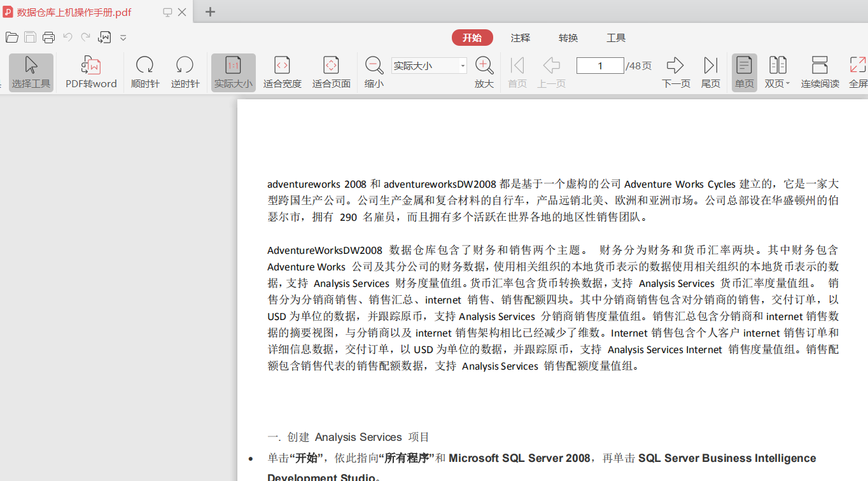Switch to the 注释 tab
This screenshot has height=481, width=868.
520,38
